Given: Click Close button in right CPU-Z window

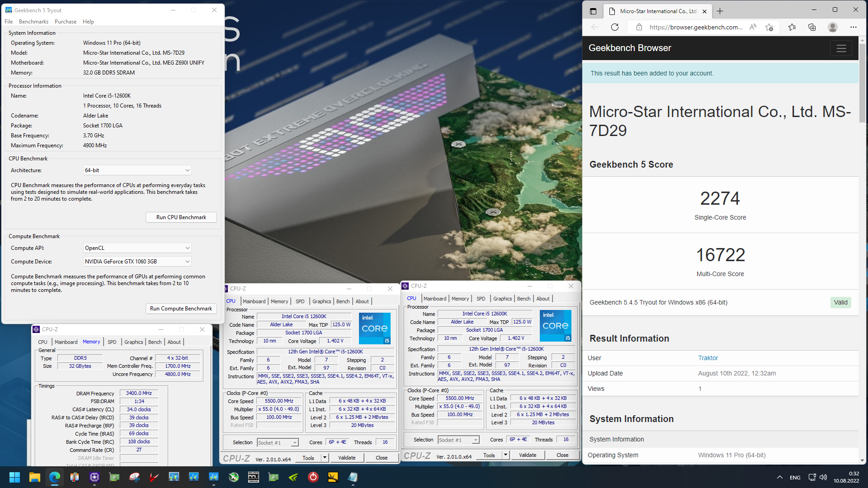Looking at the screenshot, I should 562,455.
